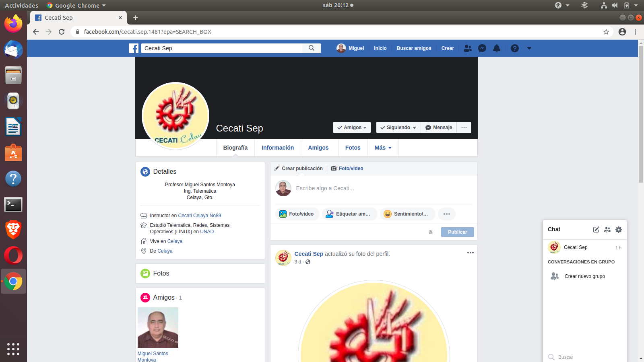This screenshot has height=362, width=644.
Task: Toggle the Siguiendo follow button
Action: [398, 128]
